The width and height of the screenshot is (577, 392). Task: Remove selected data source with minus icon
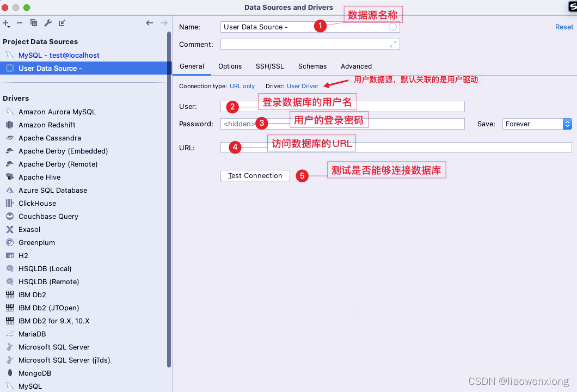coord(20,23)
